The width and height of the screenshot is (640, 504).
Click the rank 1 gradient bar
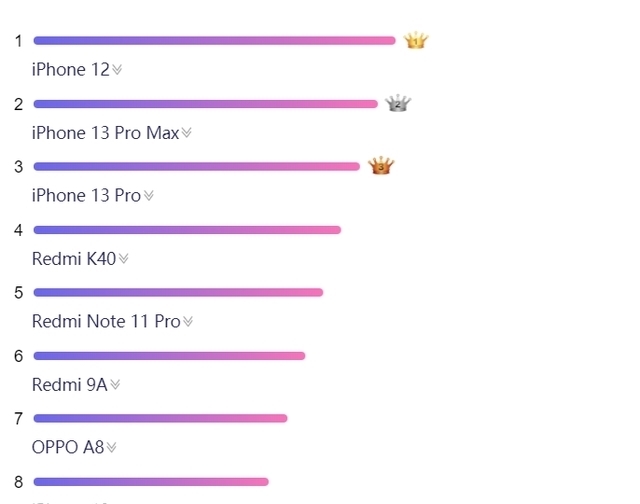214,40
